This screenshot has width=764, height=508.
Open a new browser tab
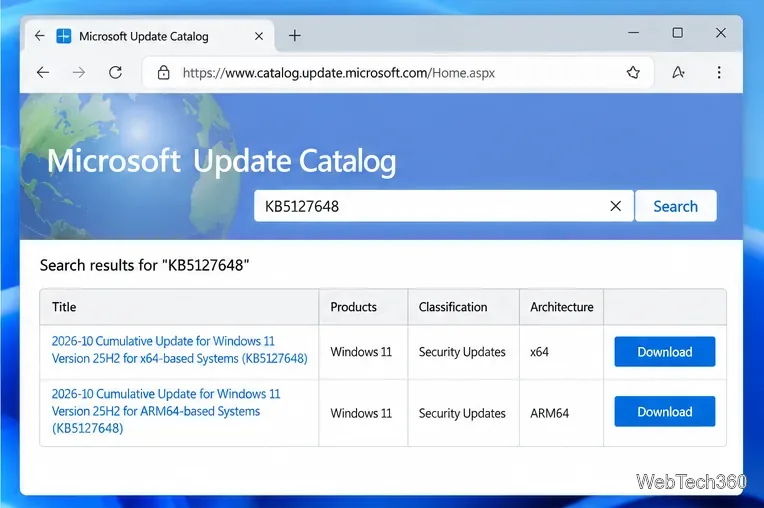click(295, 36)
